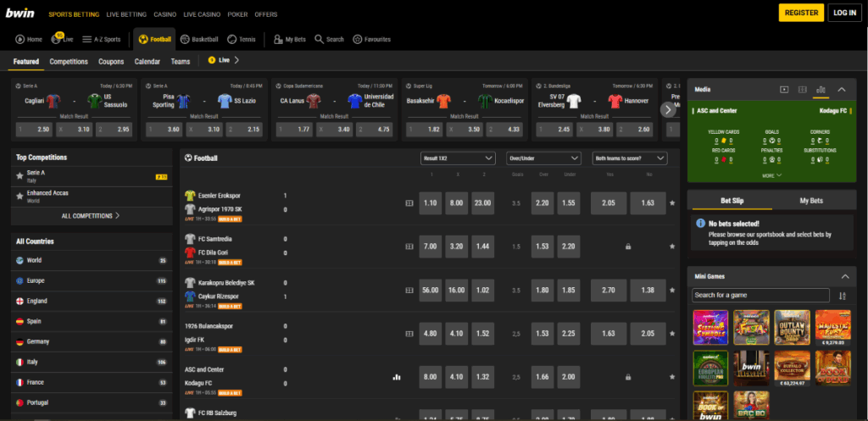Collapse the Mini Games panel
The width and height of the screenshot is (868, 421).
(x=845, y=277)
